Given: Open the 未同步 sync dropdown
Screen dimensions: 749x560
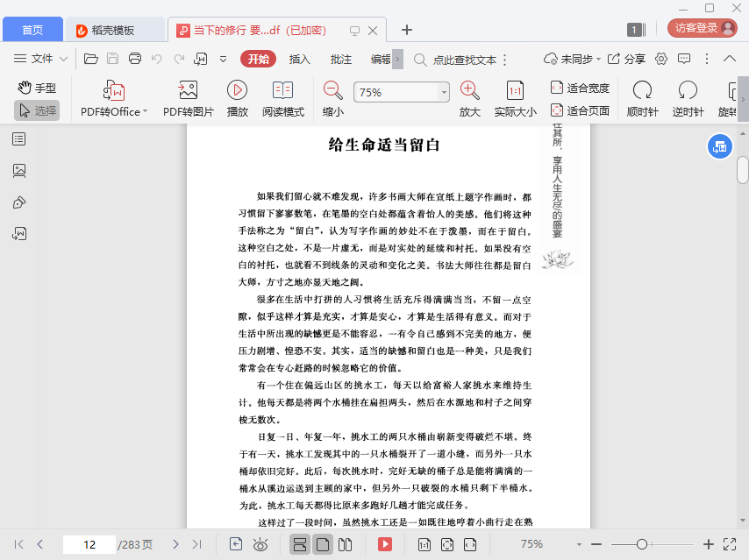Looking at the screenshot, I should click(572, 59).
